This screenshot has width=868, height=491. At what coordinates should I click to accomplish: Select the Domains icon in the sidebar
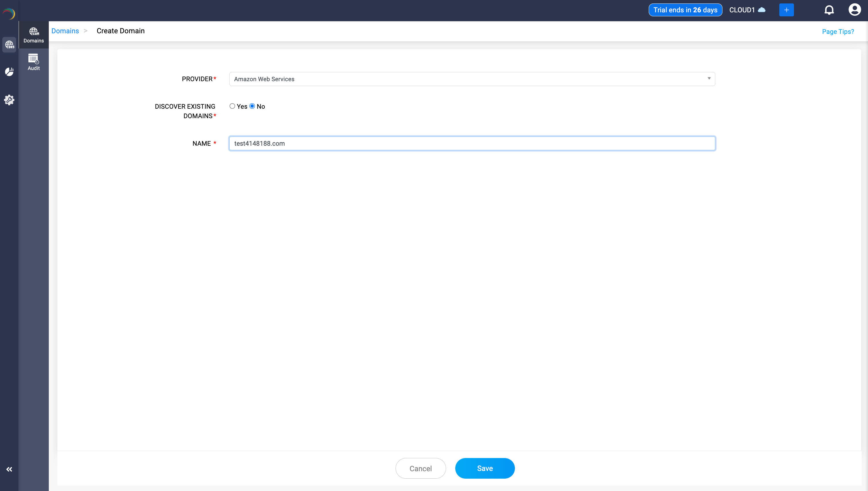click(x=33, y=34)
